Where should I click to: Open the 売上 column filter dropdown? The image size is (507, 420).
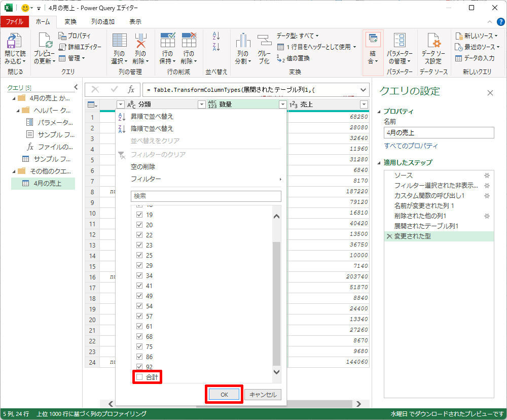tap(364, 104)
